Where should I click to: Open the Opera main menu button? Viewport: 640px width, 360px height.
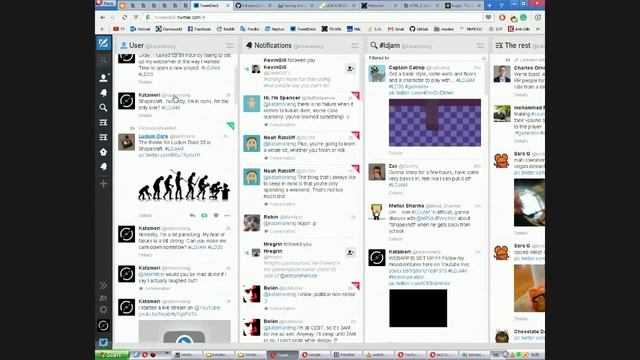click(x=105, y=4)
